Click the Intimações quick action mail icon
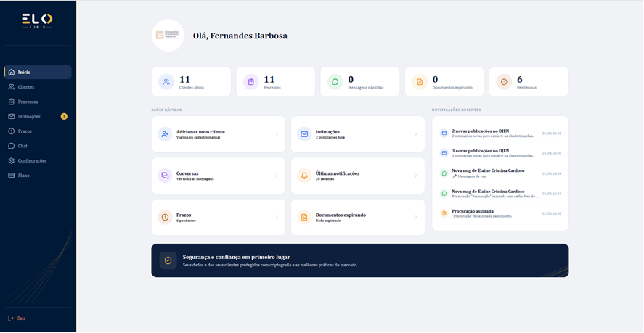 tap(304, 134)
